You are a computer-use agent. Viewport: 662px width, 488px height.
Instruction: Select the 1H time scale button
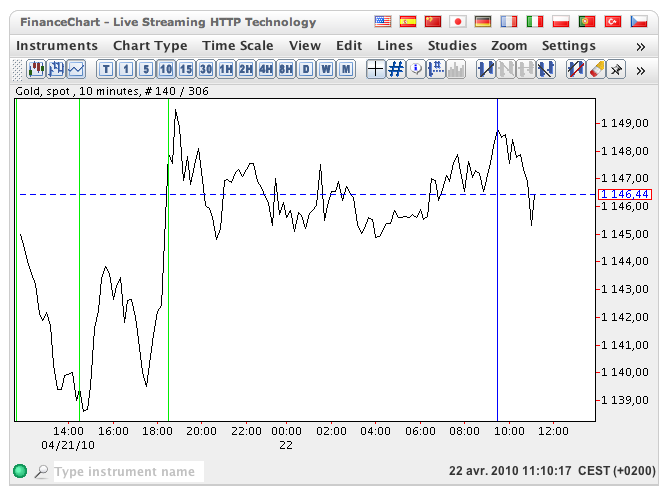pyautogui.click(x=226, y=69)
